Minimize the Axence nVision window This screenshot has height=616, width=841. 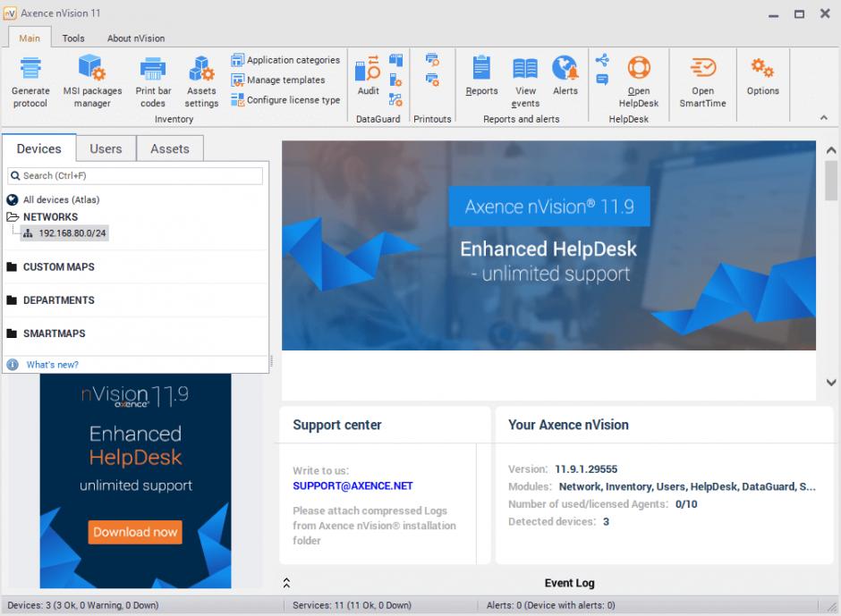coord(773,15)
